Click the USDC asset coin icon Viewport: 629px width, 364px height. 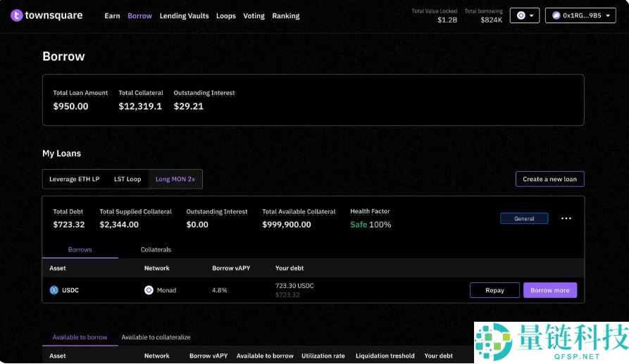(54, 290)
